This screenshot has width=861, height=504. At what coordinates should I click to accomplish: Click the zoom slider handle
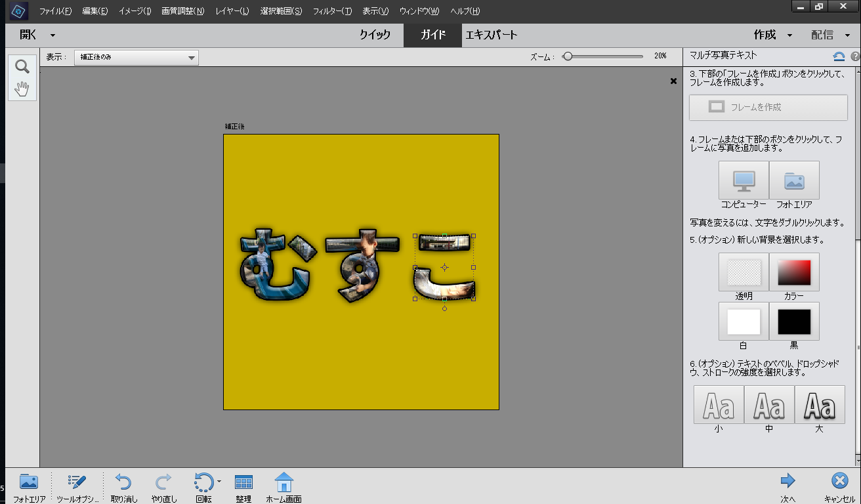[x=568, y=56]
